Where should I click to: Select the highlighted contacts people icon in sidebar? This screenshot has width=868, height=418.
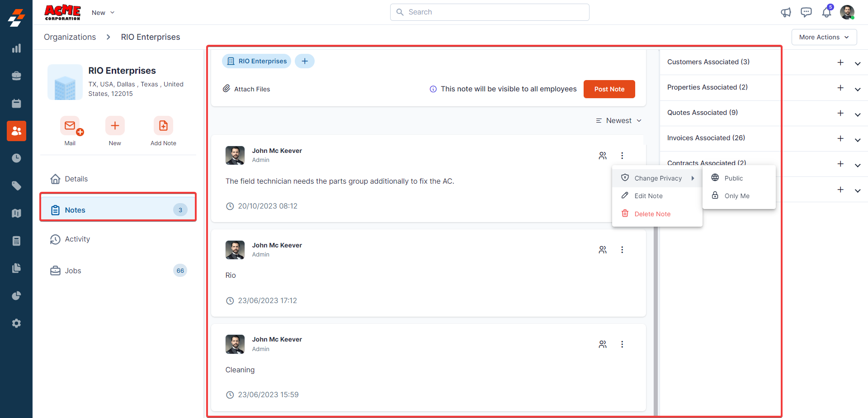point(16,131)
